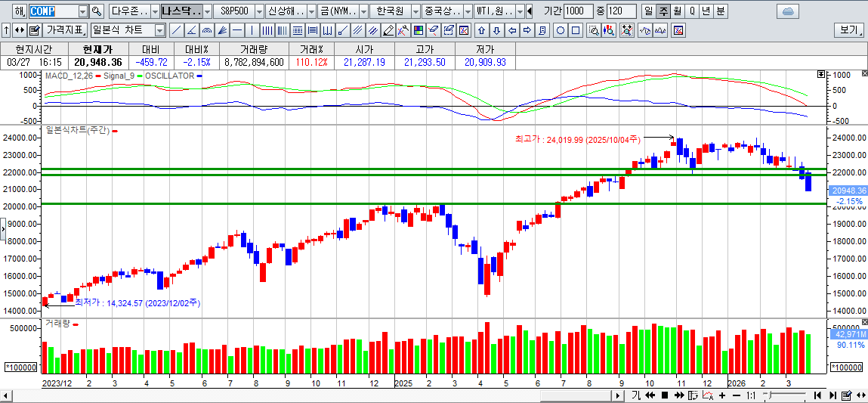Expand the 일본식 차트 chart type dropdown
This screenshot has width=868, height=403.
[x=159, y=30]
